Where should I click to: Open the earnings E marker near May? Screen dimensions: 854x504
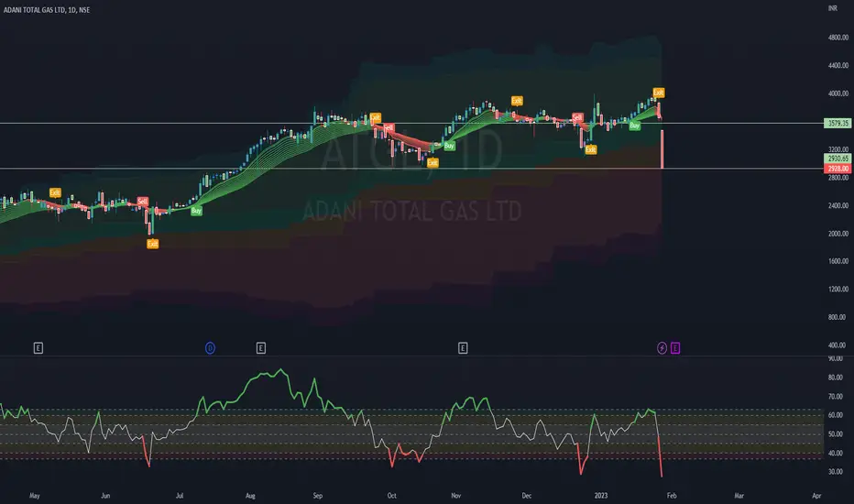pos(38,347)
